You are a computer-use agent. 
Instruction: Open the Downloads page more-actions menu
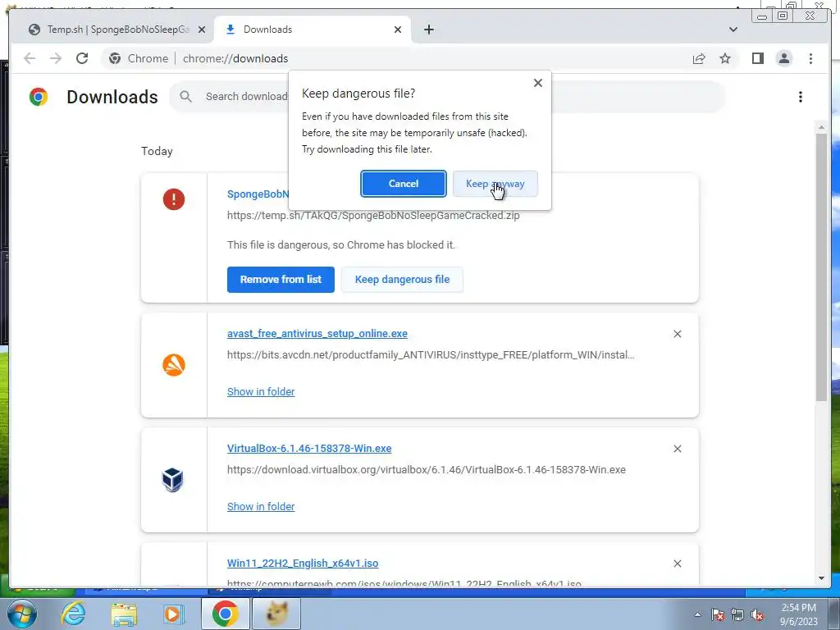(x=801, y=97)
